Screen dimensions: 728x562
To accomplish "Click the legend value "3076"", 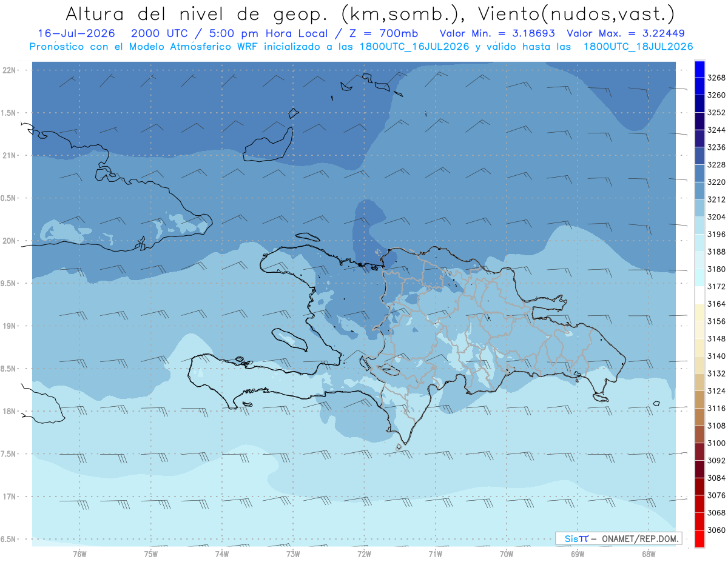I will [716, 495].
